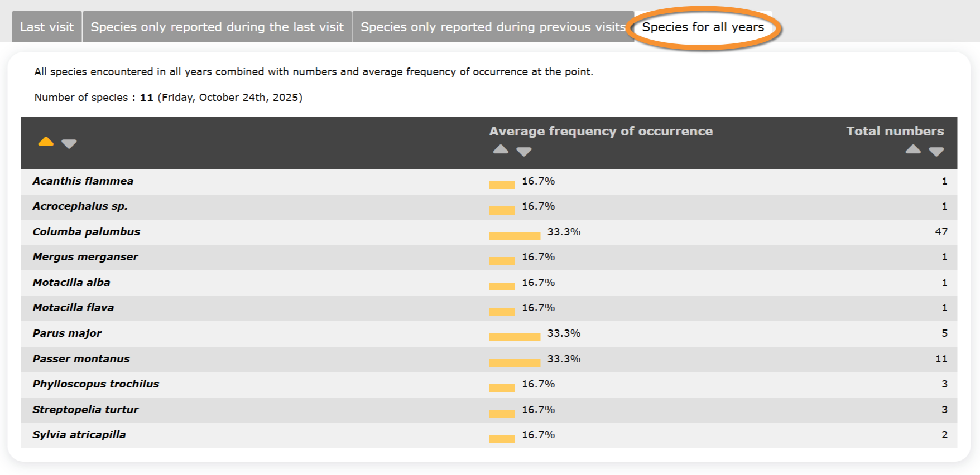This screenshot has height=475, width=980.
Task: Click the Total numbers column header
Action: 895,131
